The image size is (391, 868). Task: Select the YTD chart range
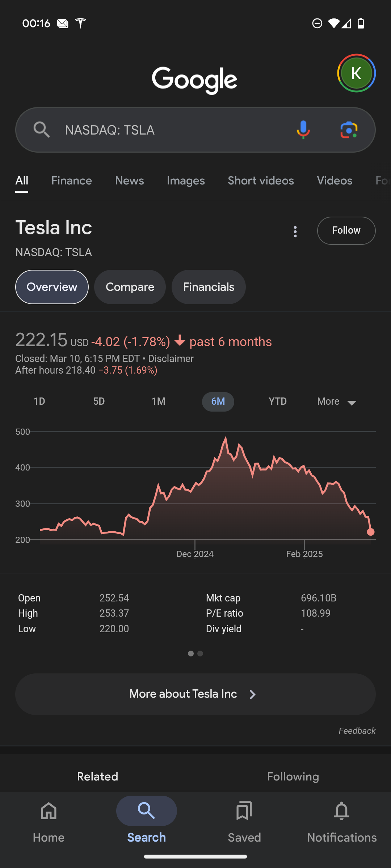[x=278, y=401]
